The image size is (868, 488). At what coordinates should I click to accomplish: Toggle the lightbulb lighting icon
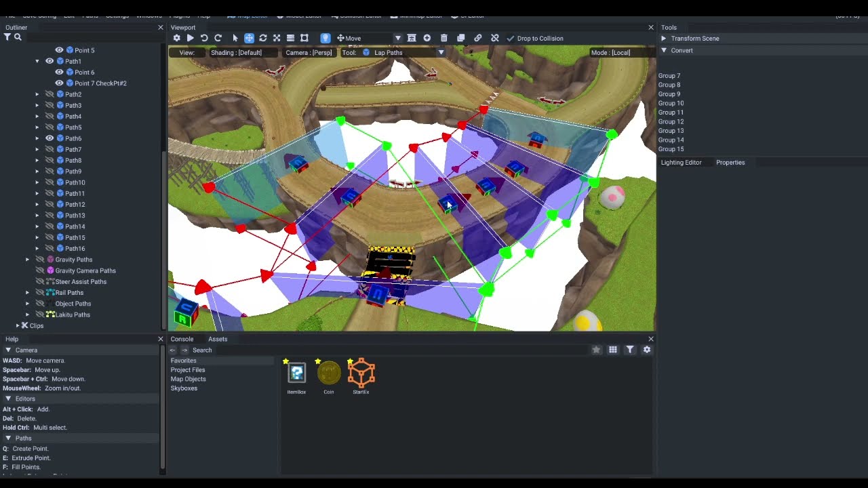point(325,39)
